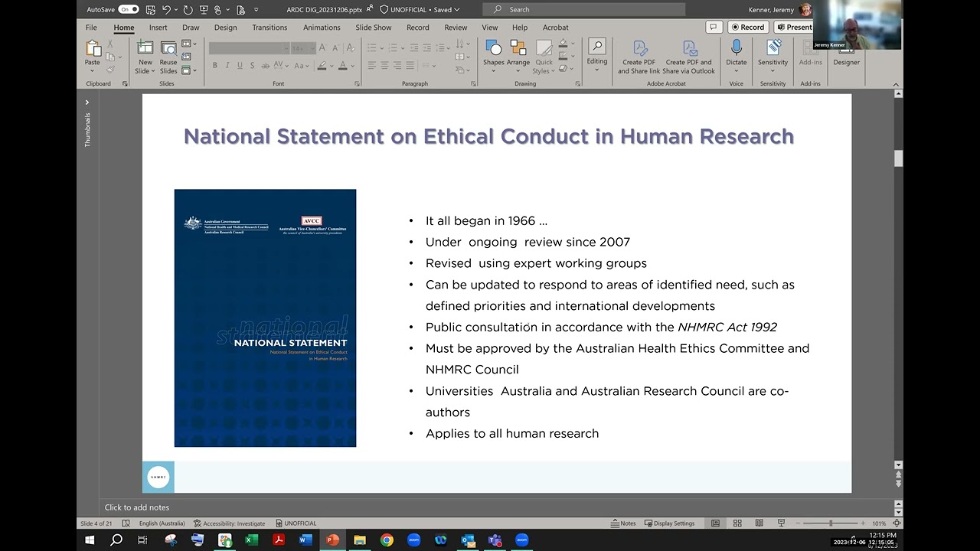Increase the font size
The width and height of the screenshot is (980, 551).
pos(322,48)
